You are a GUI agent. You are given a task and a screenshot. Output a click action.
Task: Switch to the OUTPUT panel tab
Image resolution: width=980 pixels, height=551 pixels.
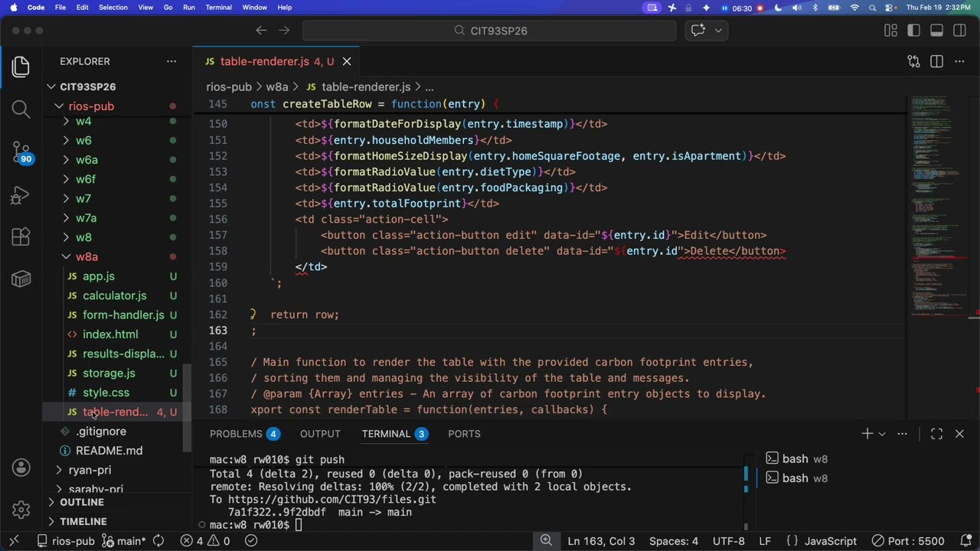click(x=320, y=434)
